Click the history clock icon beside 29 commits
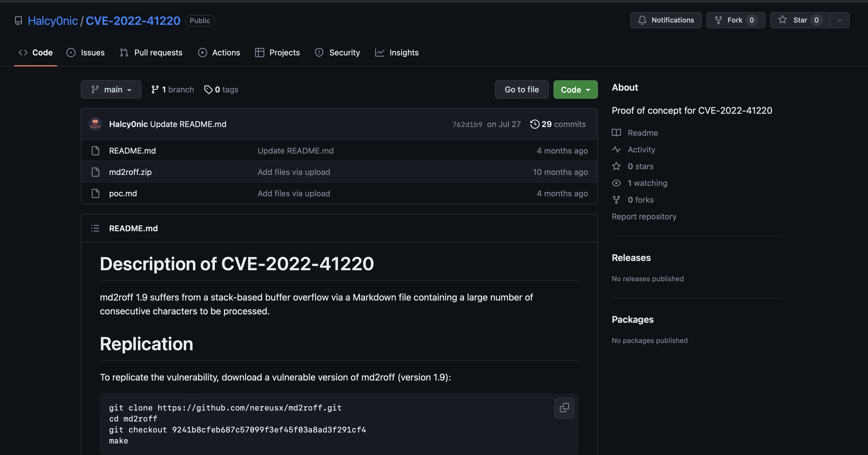This screenshot has height=455, width=868. pos(534,124)
